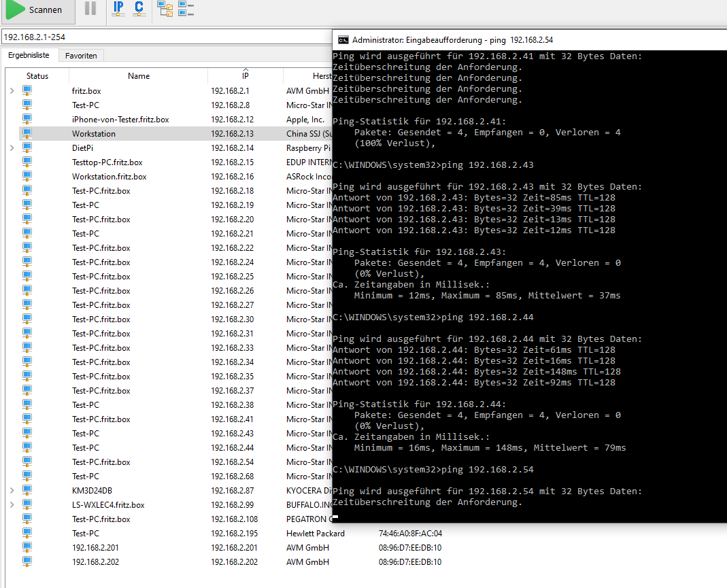Click the IP toolbar icon
This screenshot has height=588, width=727.
119,8
